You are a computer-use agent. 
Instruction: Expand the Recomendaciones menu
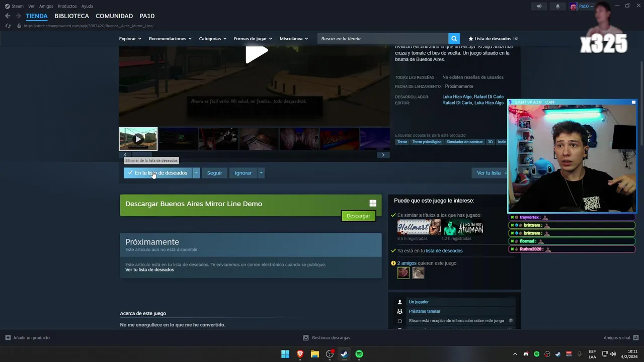tap(170, 39)
